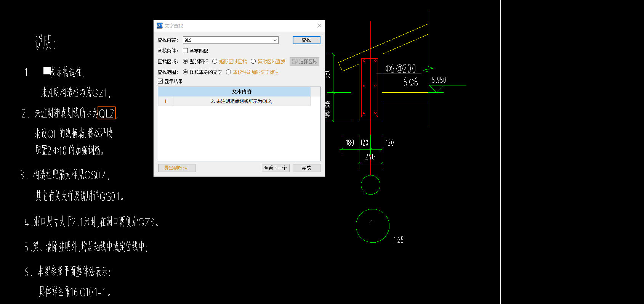Click the drawing text 本图参照平面整体法表示
This screenshot has width=644, height=304.
(x=74, y=272)
